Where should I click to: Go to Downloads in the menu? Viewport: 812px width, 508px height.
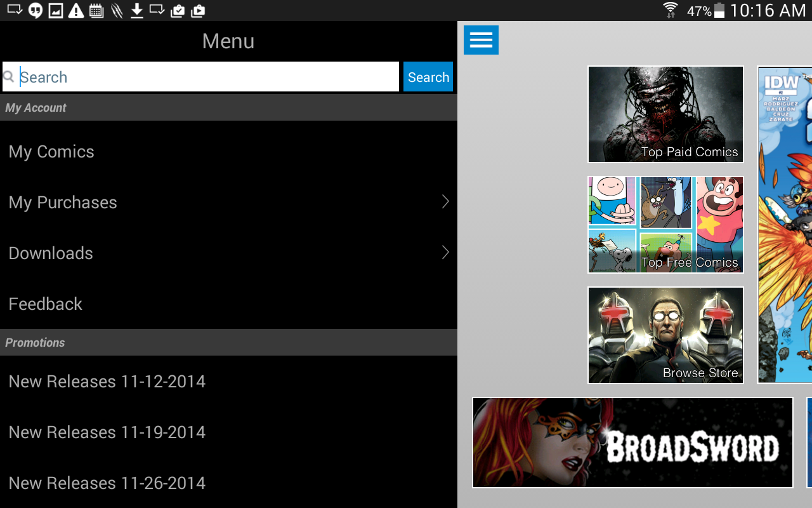(x=228, y=253)
